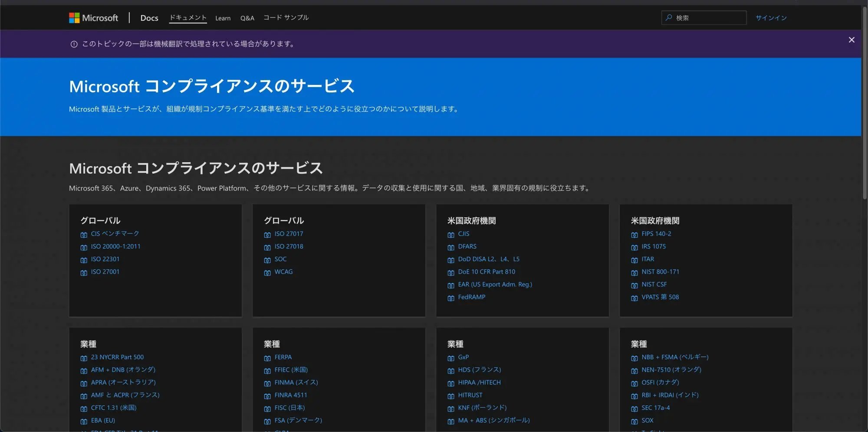Click icon beside 23 NYCRR Part 500

click(84, 358)
